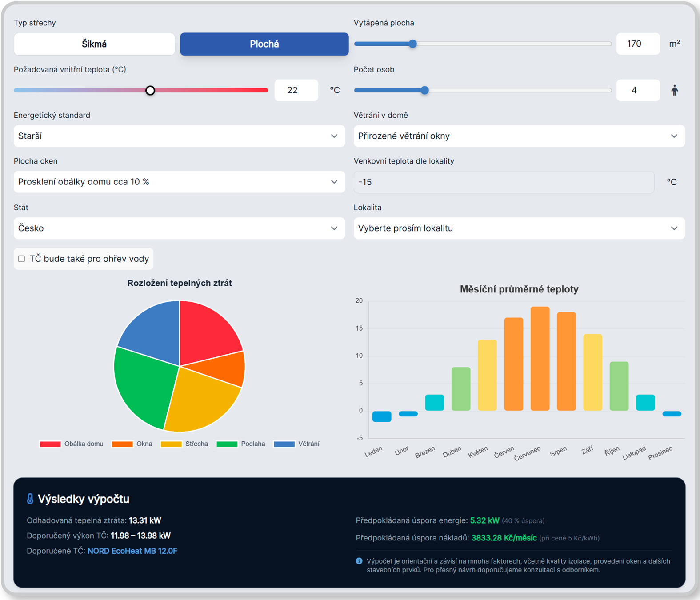
Task: Select the Šikmá roof type
Action: coord(94,44)
